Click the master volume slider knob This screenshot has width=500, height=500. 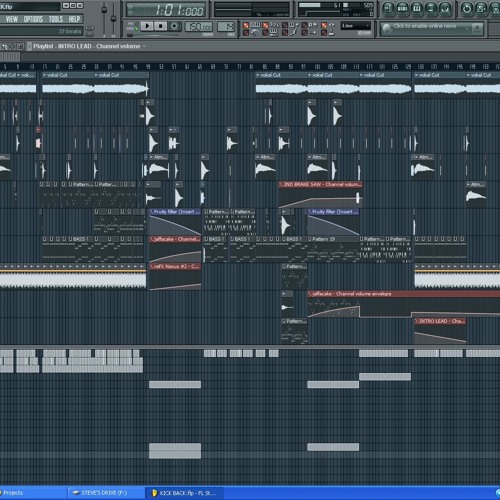(x=104, y=9)
